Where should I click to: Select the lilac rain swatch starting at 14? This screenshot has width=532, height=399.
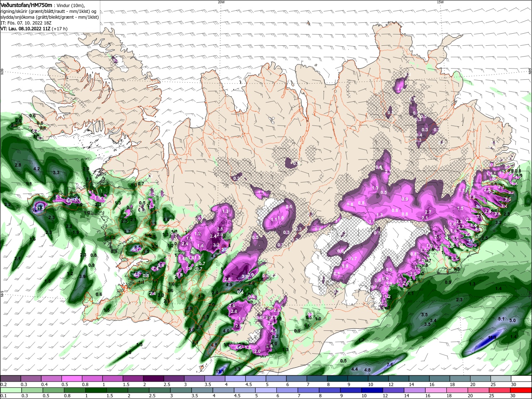tap(415, 390)
